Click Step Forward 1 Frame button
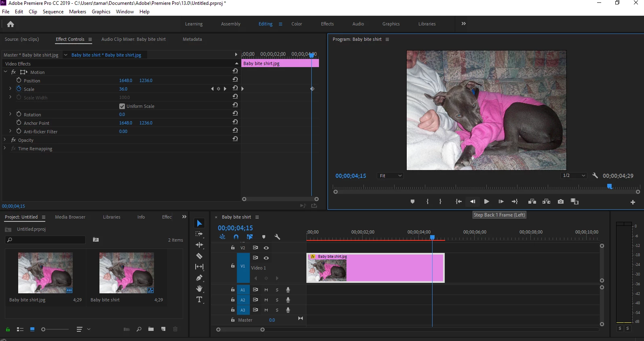 point(501,202)
